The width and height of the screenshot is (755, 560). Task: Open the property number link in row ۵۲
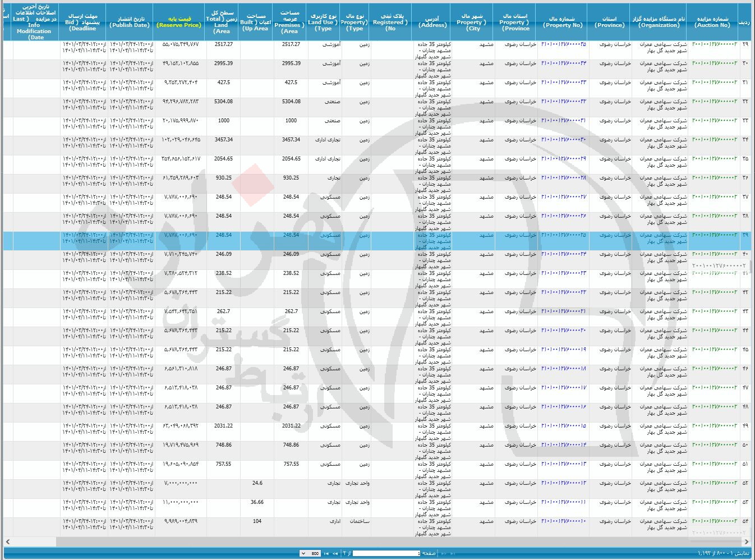563,483
